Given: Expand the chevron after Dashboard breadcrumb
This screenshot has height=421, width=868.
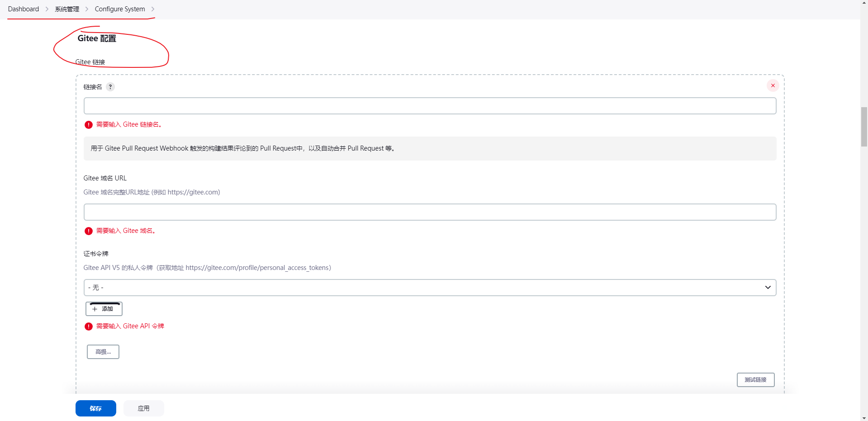Looking at the screenshot, I should coord(47,9).
